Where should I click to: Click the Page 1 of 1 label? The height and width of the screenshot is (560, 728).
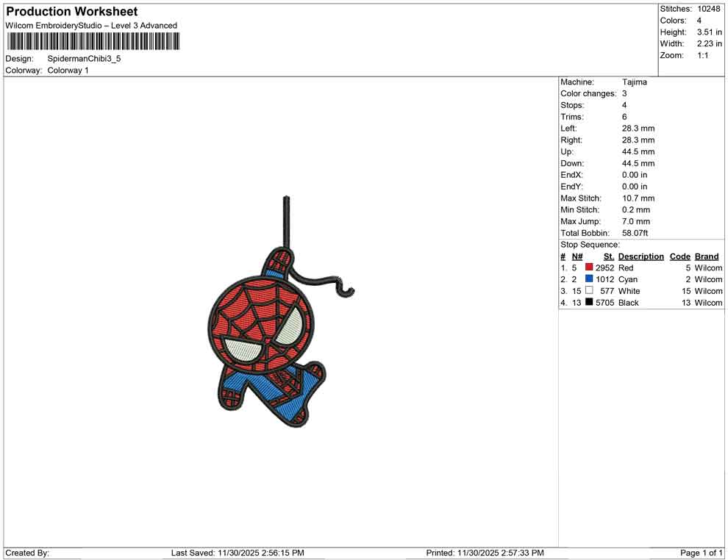(699, 553)
